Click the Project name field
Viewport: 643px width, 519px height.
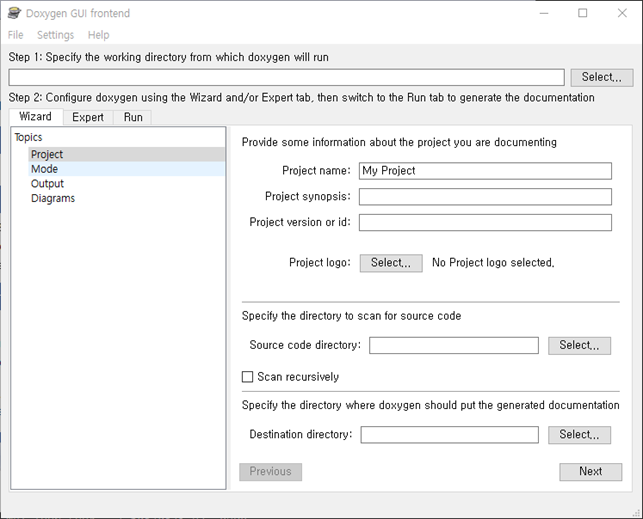[x=485, y=171]
